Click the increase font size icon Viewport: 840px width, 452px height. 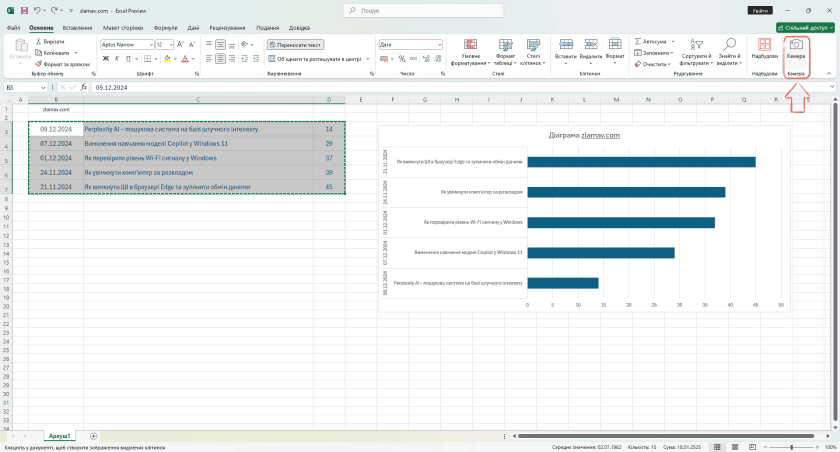point(180,44)
